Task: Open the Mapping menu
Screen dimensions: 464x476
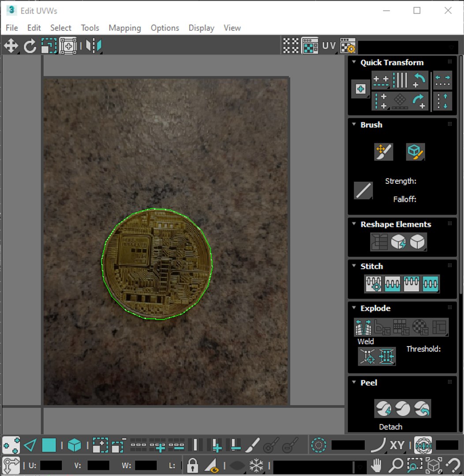Action: click(x=125, y=28)
